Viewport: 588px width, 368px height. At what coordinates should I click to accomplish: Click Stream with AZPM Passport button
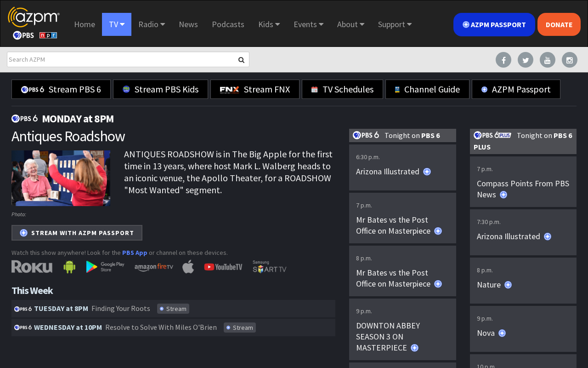click(77, 233)
